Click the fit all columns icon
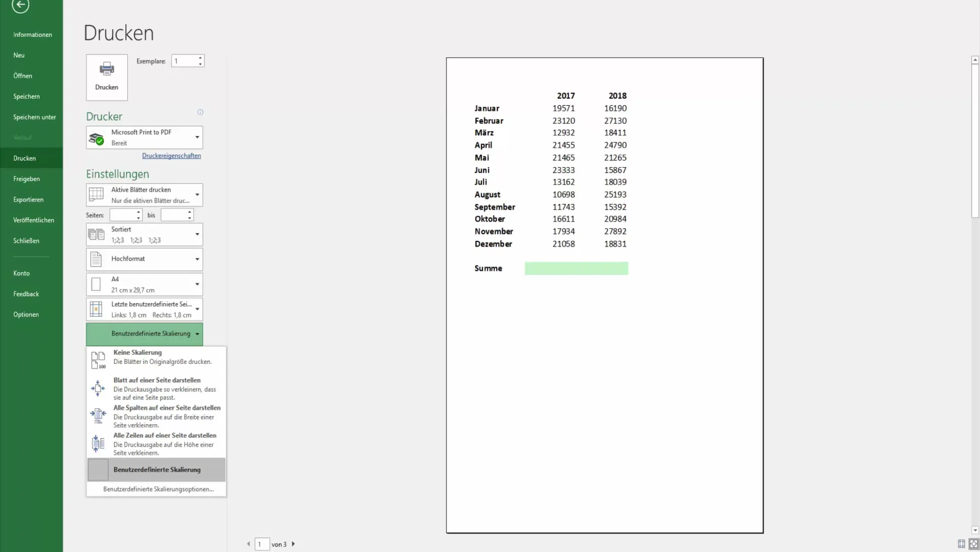 [98, 416]
